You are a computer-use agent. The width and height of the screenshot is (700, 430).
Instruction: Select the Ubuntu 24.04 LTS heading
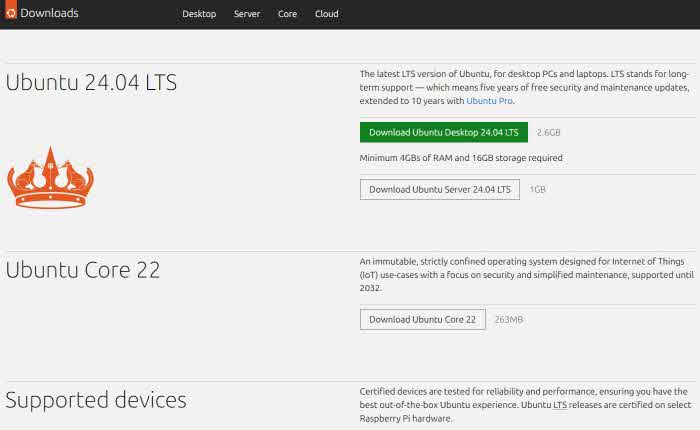(x=91, y=83)
